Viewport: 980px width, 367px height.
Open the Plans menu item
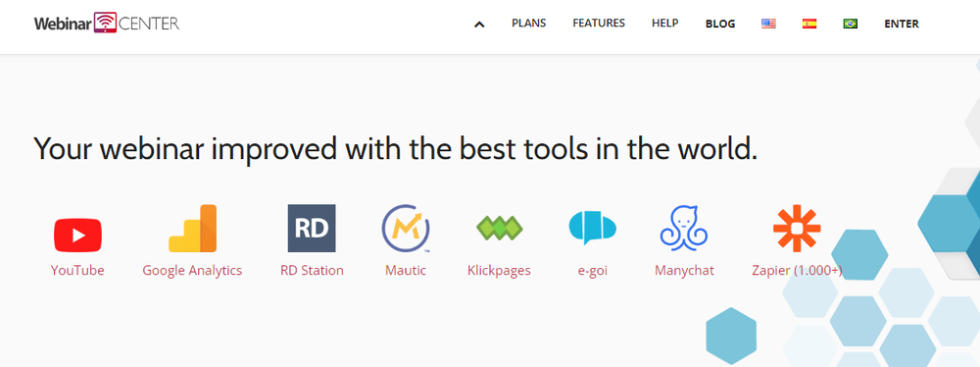(x=529, y=24)
